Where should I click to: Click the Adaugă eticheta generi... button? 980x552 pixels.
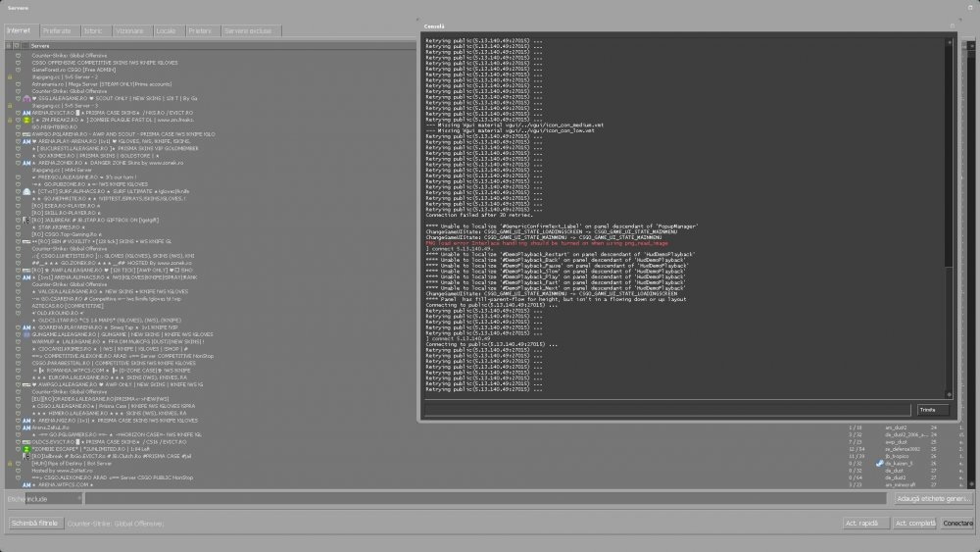coord(933,499)
